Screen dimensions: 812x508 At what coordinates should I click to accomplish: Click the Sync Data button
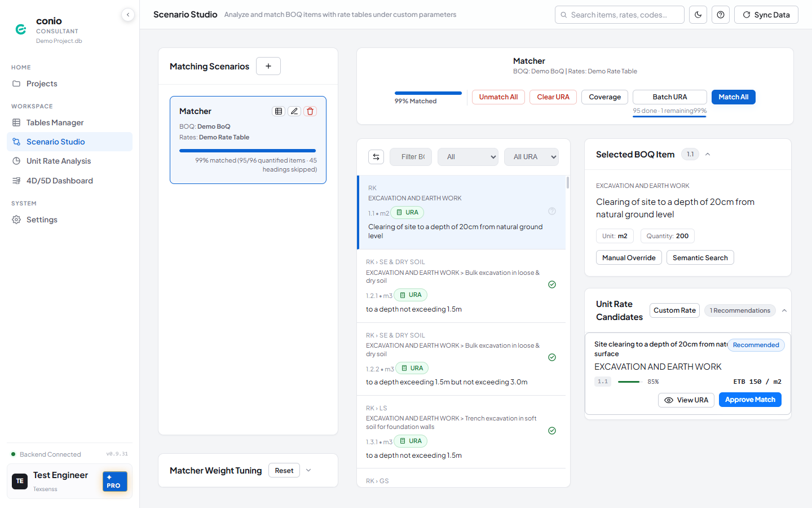[x=766, y=15]
